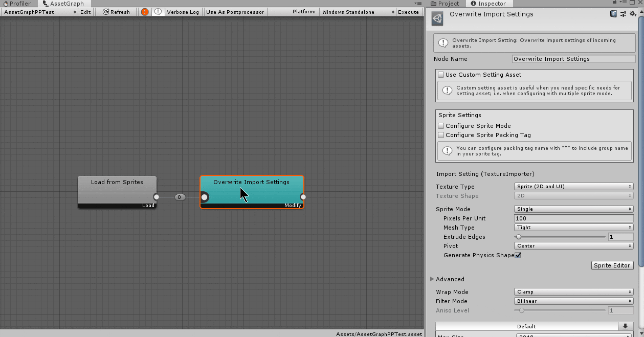
Task: Open the Filter Mode dropdown
Action: (x=573, y=301)
